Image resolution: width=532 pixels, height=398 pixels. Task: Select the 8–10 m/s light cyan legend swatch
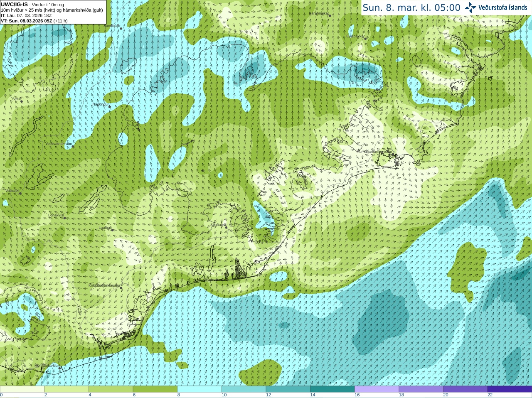coord(199,389)
